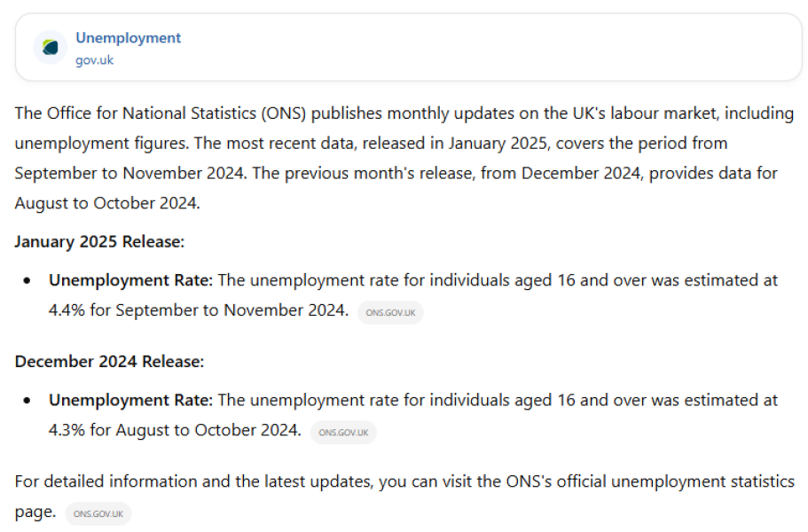
Task: Click 'August to October 2024.' in the intro paragraph
Action: 107,203
